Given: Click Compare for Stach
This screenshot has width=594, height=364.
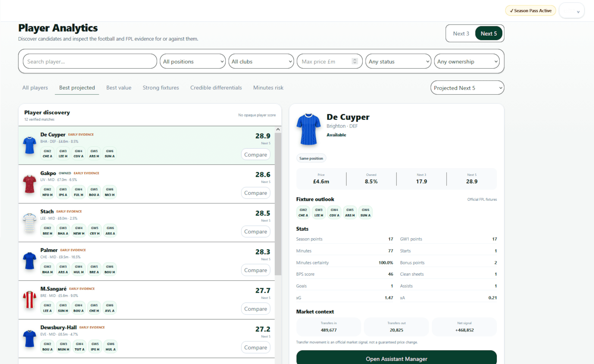Looking at the screenshot, I should (255, 232).
